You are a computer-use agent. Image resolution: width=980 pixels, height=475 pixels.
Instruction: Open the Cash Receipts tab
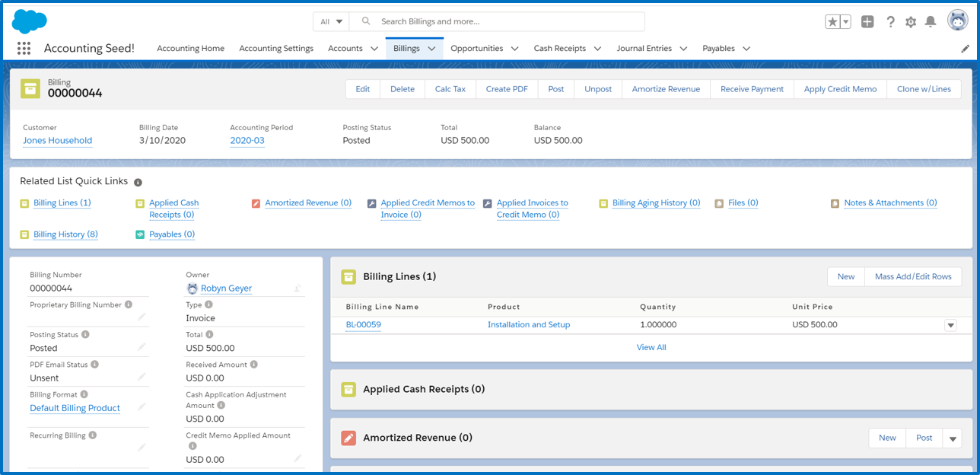point(560,48)
